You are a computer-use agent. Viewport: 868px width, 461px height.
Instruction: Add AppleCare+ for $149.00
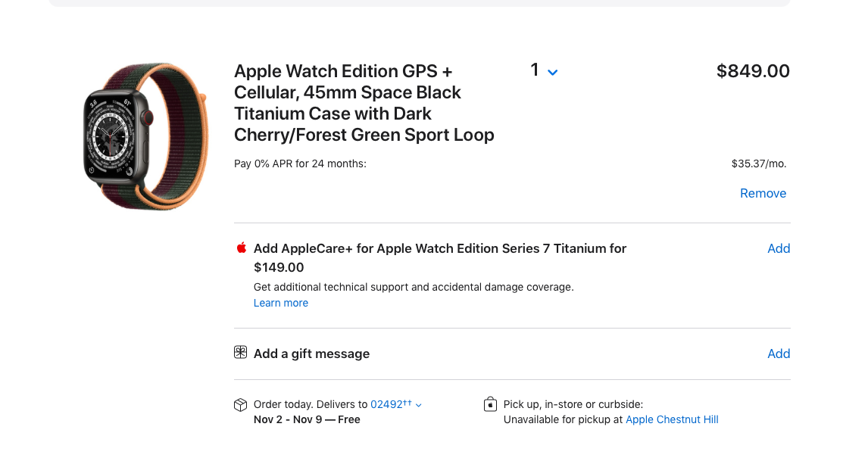779,248
